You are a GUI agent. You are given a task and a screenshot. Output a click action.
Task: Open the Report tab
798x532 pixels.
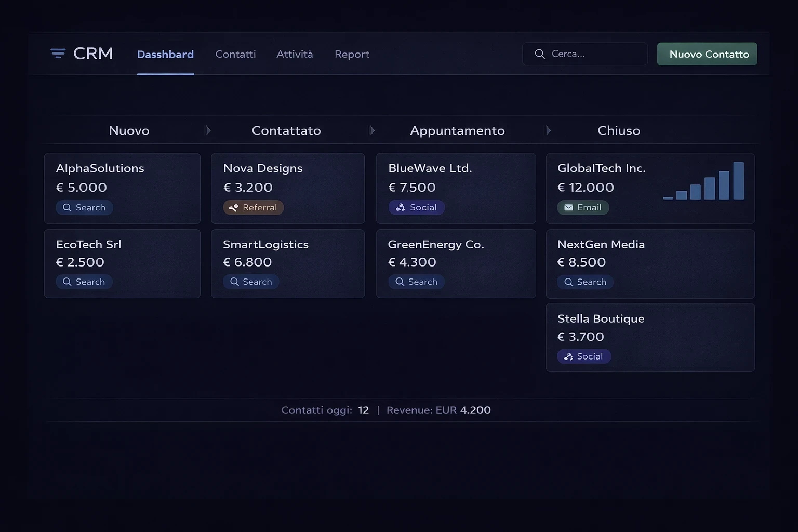click(352, 54)
